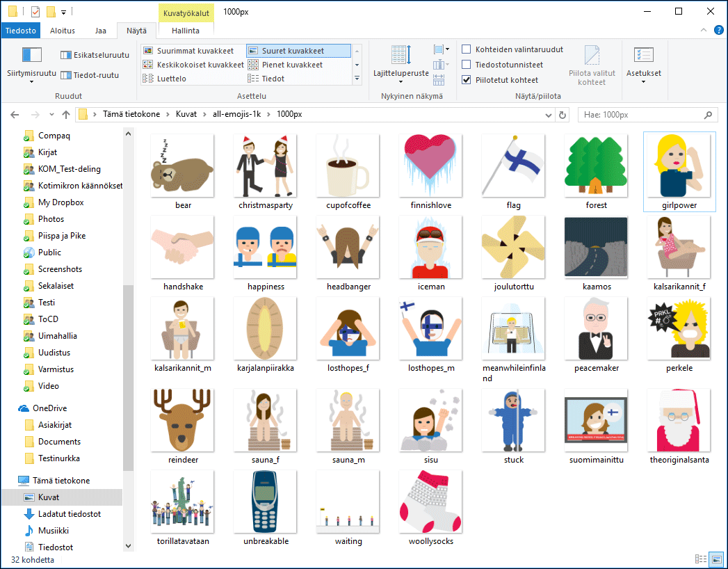The height and width of the screenshot is (569, 728).
Task: Enable Kohteiden valintaruudut checkbox
Action: coord(467,49)
